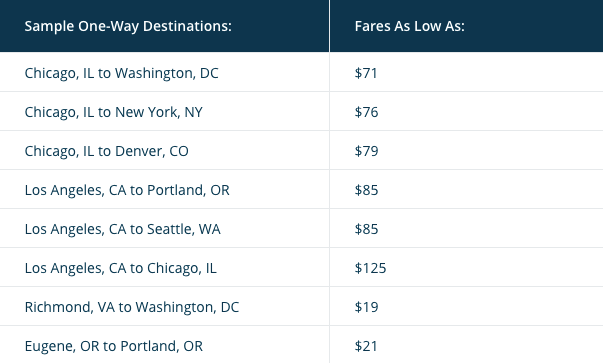Click the $71 fare cell

click(x=366, y=73)
